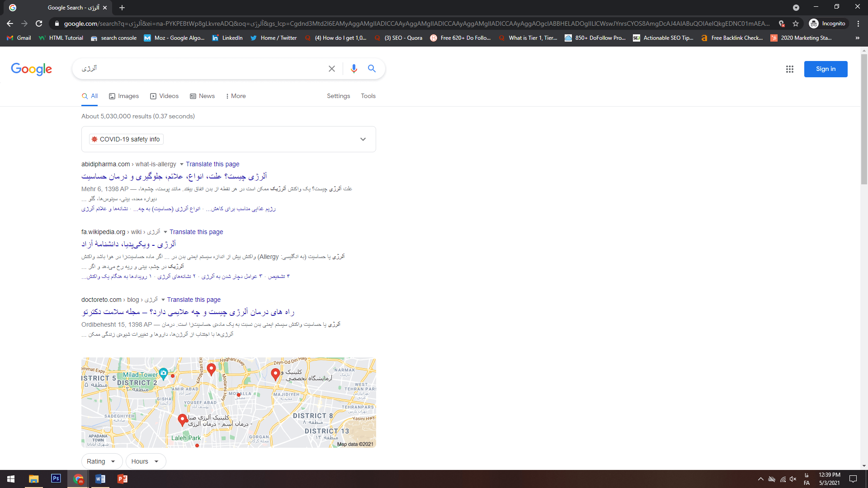Reload the current page
The height and width of the screenshot is (488, 868).
coord(39,23)
